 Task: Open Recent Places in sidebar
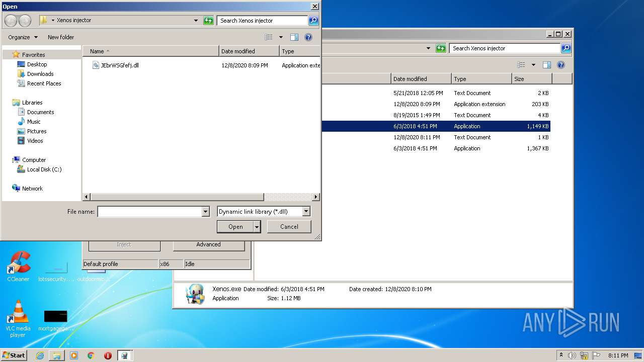click(44, 83)
